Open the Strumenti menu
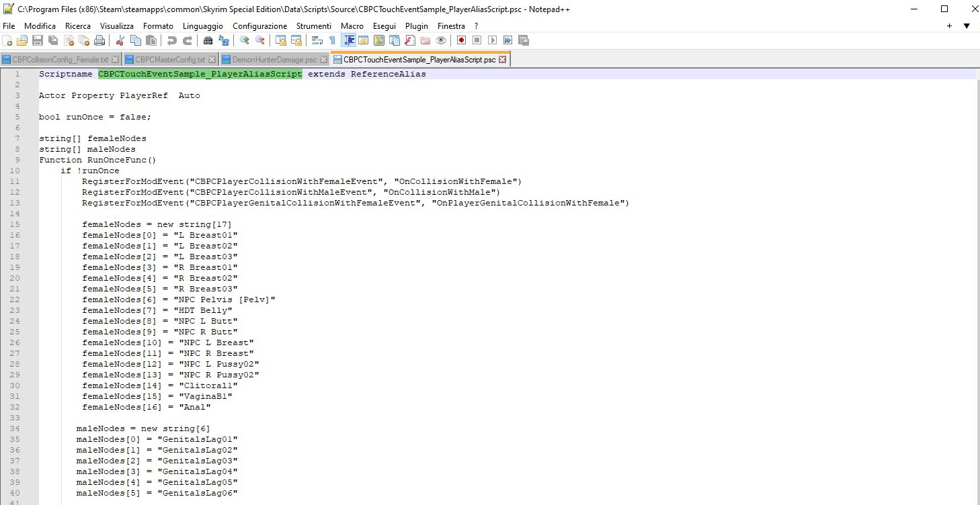The image size is (980, 505). pos(313,26)
